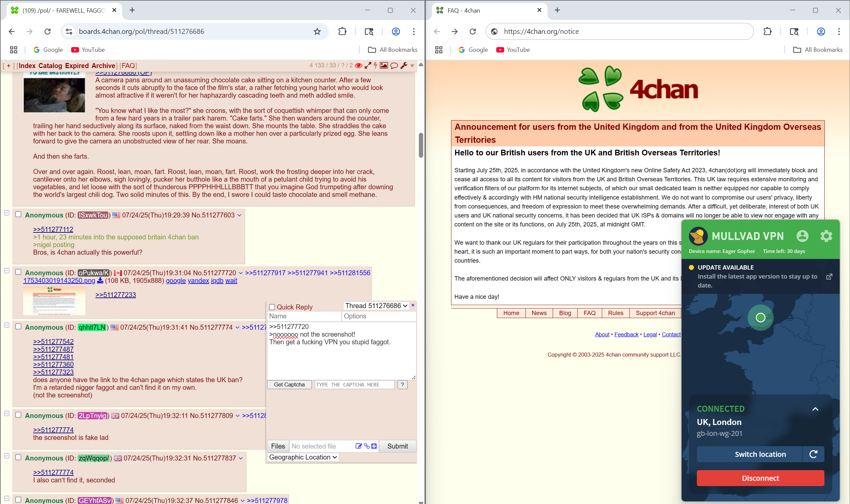
Task: Open Mullvad VPN settings gear
Action: (x=826, y=236)
